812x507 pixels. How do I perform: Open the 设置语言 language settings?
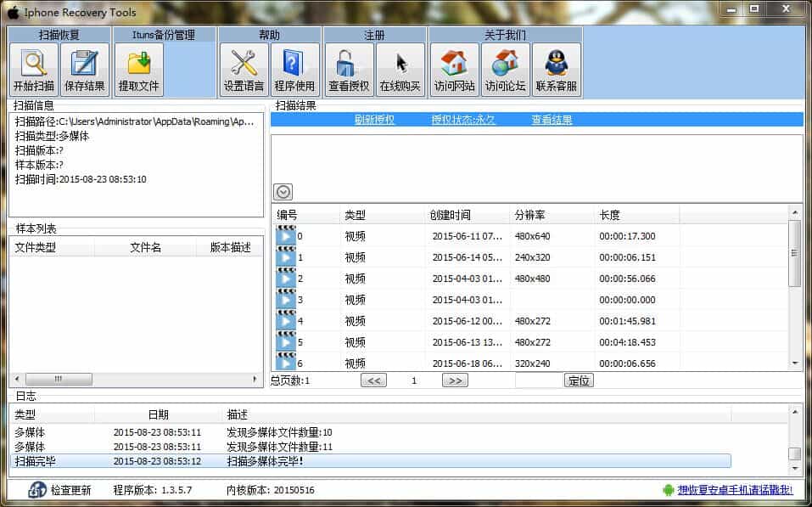pos(244,70)
